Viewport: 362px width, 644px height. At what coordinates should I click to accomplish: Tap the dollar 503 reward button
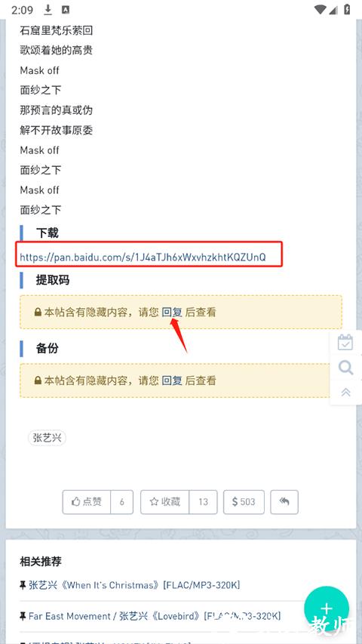[244, 502]
